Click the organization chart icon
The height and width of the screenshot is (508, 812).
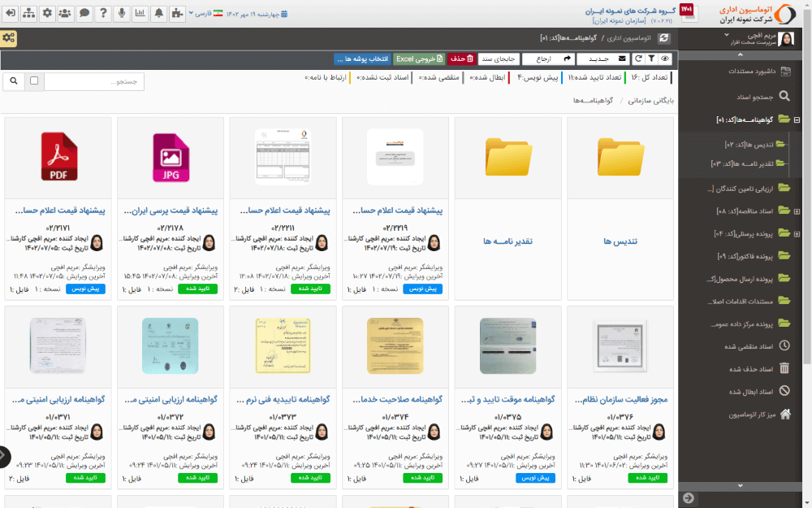(28, 13)
